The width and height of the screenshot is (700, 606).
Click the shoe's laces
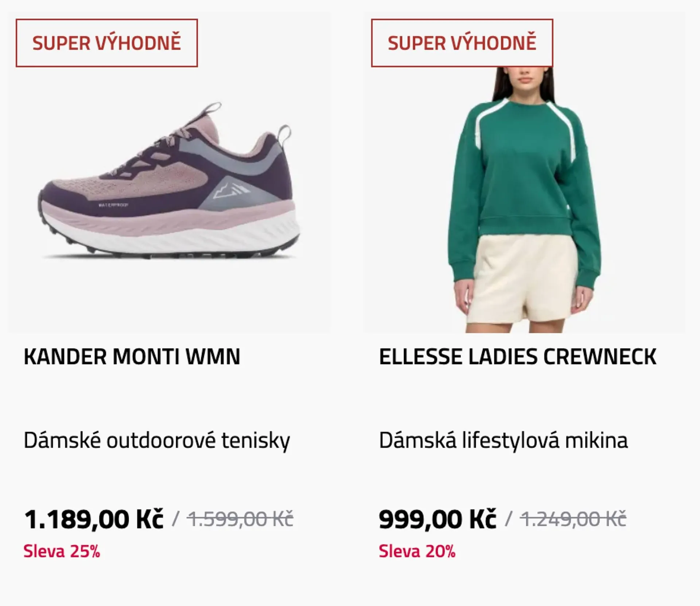tap(164, 146)
